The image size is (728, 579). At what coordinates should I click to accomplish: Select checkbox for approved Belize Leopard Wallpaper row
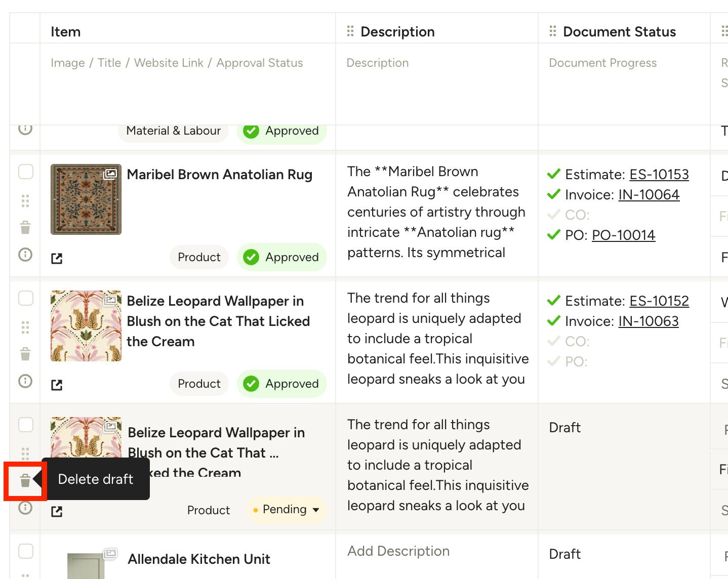26,298
